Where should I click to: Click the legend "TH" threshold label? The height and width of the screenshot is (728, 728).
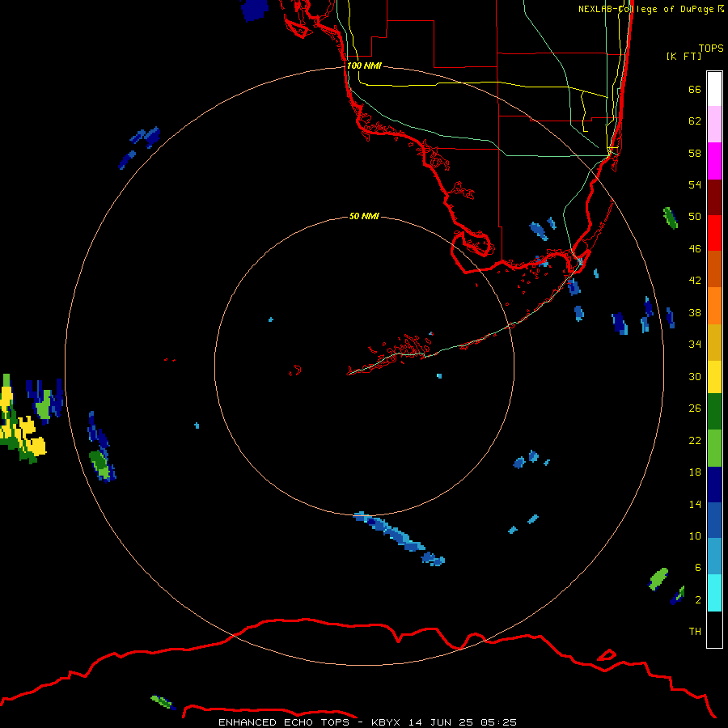tap(695, 632)
